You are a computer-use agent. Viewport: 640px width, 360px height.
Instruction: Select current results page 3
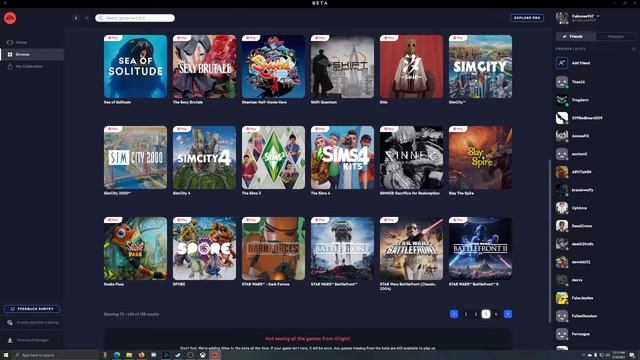pyautogui.click(x=486, y=314)
